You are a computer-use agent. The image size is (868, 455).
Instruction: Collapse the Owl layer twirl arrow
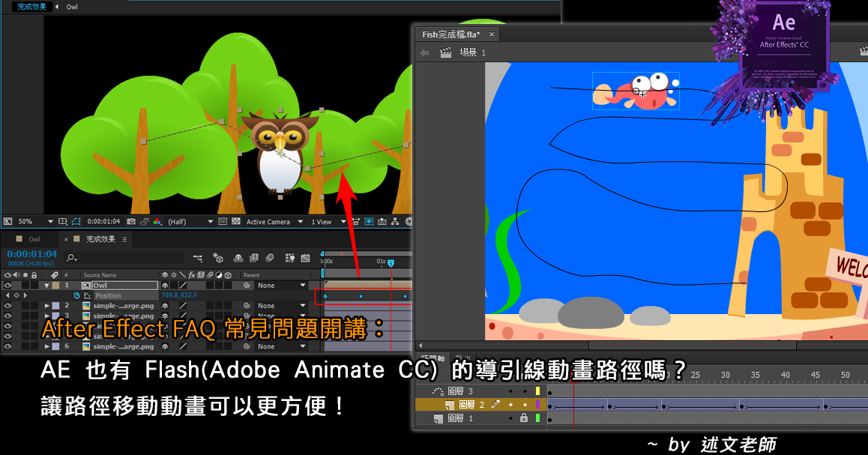[x=47, y=286]
